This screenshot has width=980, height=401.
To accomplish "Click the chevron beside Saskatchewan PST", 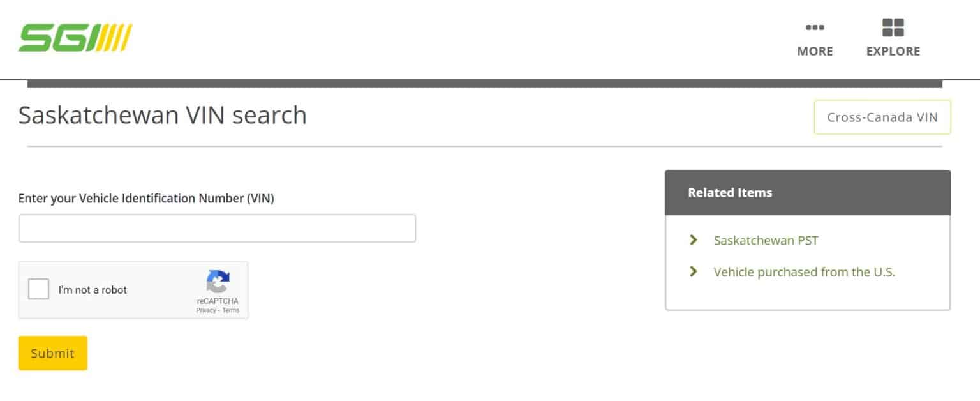I will click(x=694, y=240).
